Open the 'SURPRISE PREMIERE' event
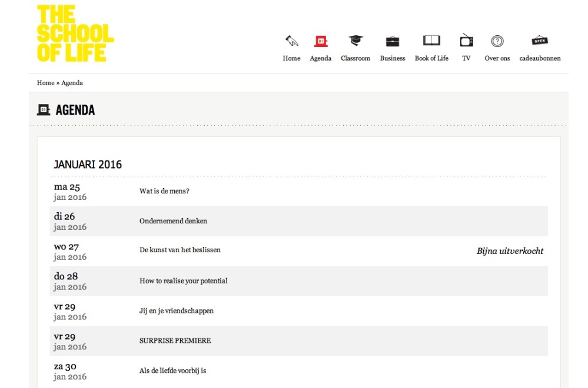Screen dimensions: 588x388 click(175, 340)
